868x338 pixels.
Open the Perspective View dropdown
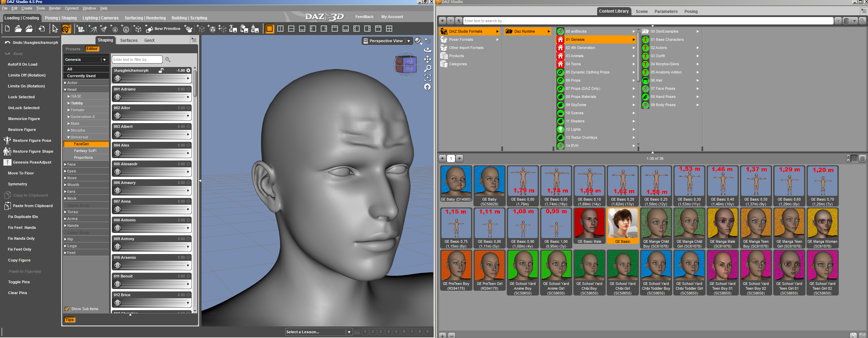coord(409,41)
